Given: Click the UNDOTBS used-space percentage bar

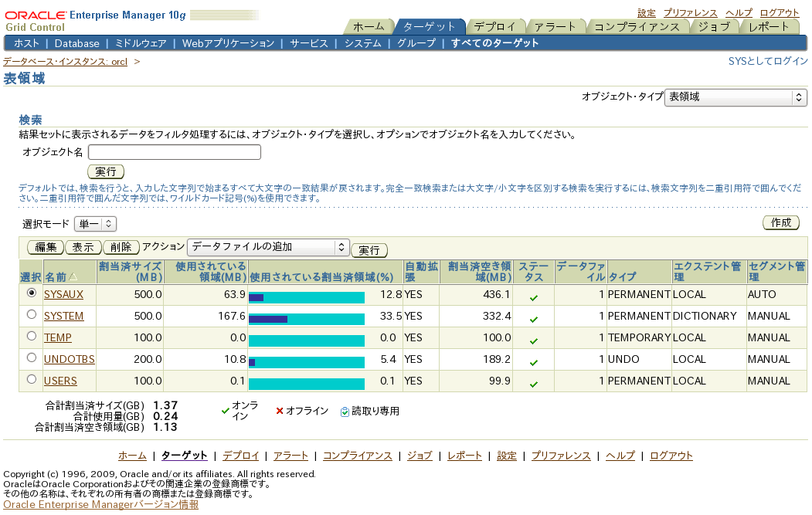Looking at the screenshot, I should pos(307,362).
